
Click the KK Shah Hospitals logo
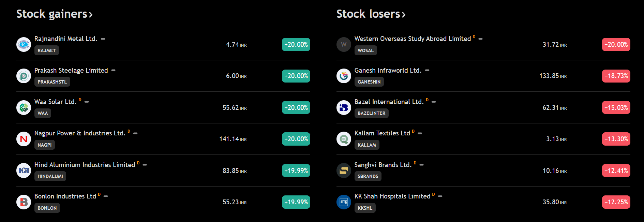click(344, 202)
